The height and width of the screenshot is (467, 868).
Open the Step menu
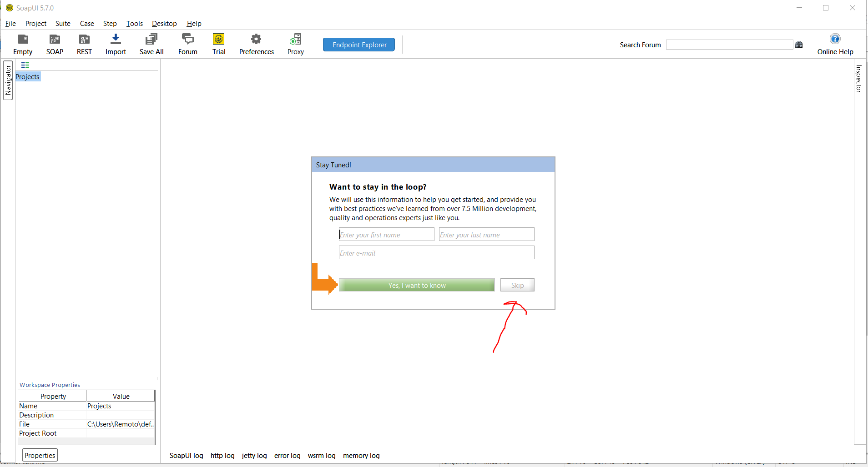click(x=110, y=24)
